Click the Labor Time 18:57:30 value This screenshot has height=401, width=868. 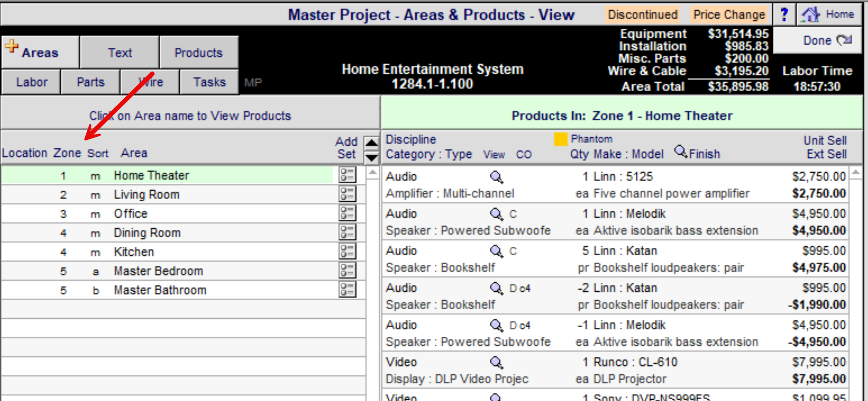[x=816, y=86]
